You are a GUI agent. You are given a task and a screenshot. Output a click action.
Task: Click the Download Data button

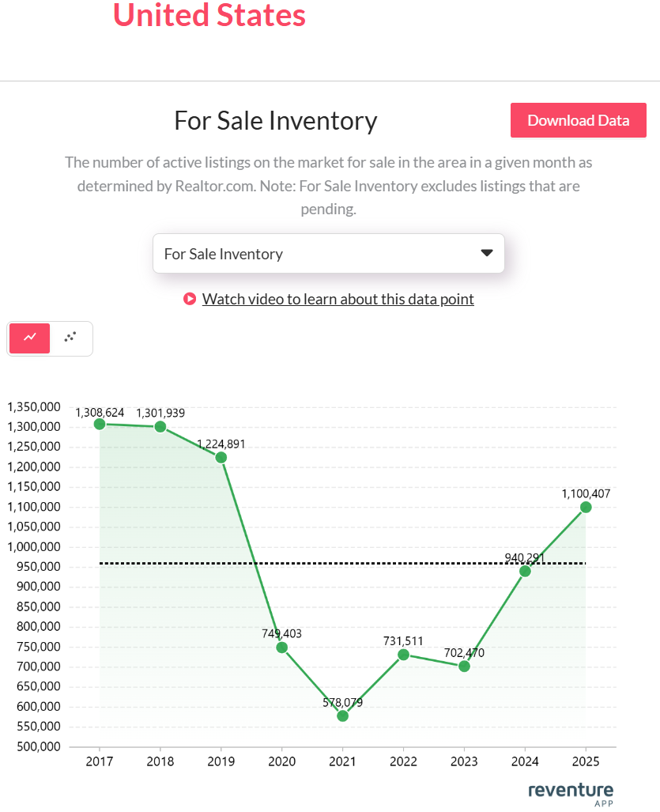(x=578, y=120)
